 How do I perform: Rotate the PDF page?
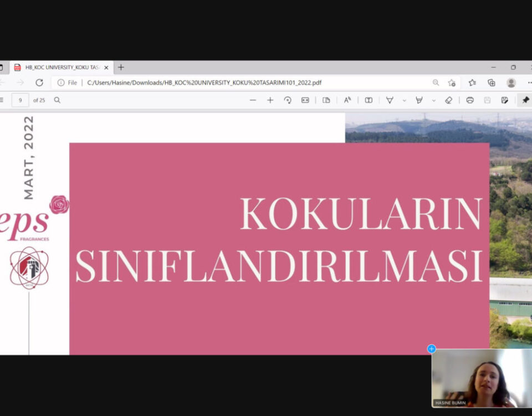point(288,100)
